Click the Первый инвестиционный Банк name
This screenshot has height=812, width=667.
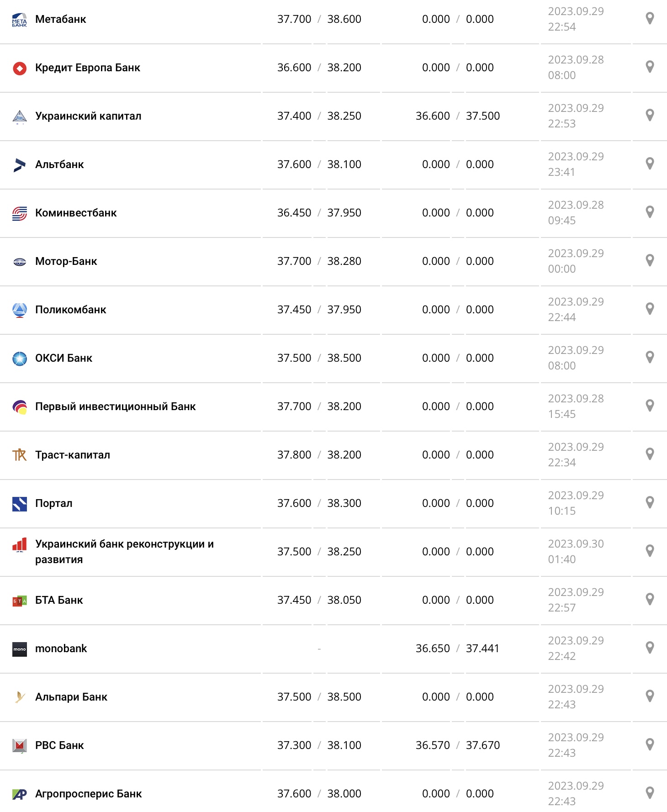[116, 406]
